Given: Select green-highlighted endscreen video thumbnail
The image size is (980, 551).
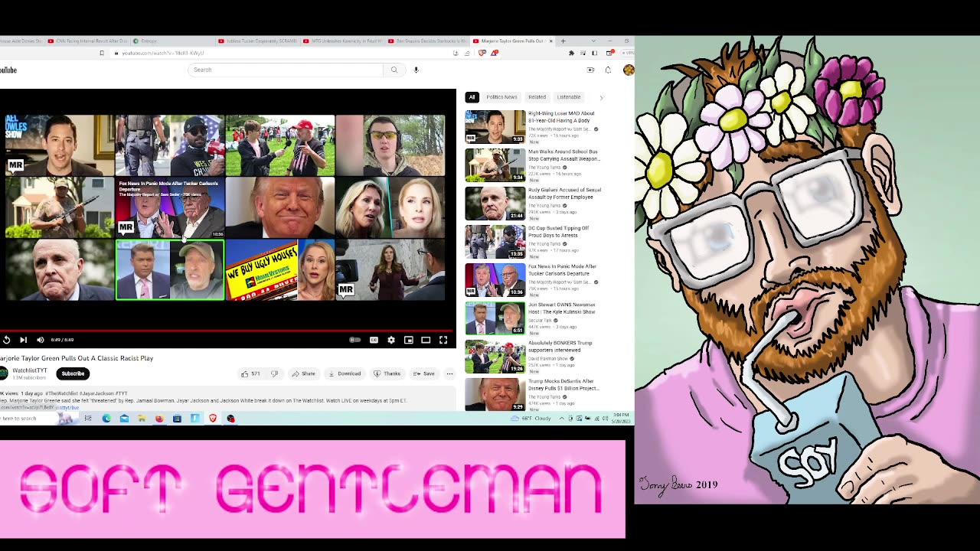Looking at the screenshot, I should [x=169, y=270].
